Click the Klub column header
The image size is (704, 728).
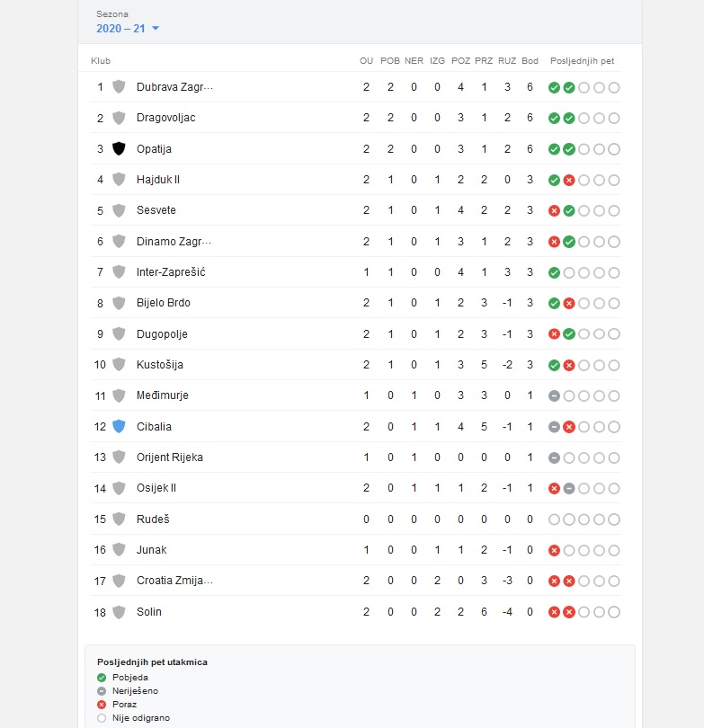(x=101, y=61)
